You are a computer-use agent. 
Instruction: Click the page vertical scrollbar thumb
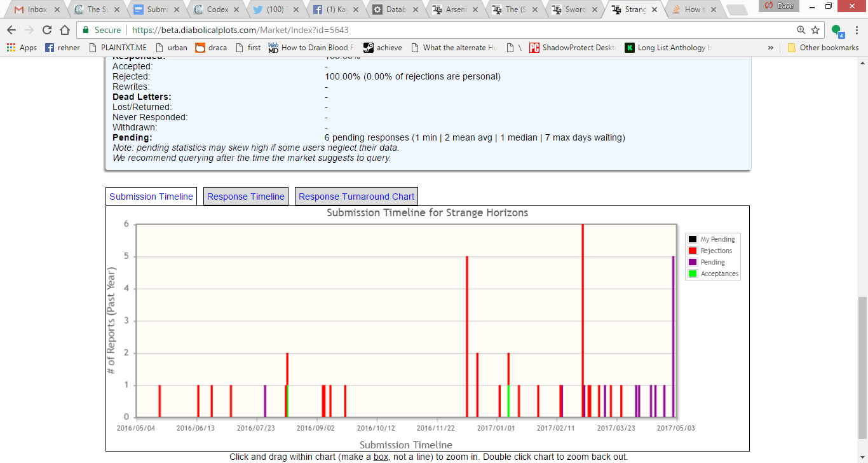pyautogui.click(x=862, y=368)
